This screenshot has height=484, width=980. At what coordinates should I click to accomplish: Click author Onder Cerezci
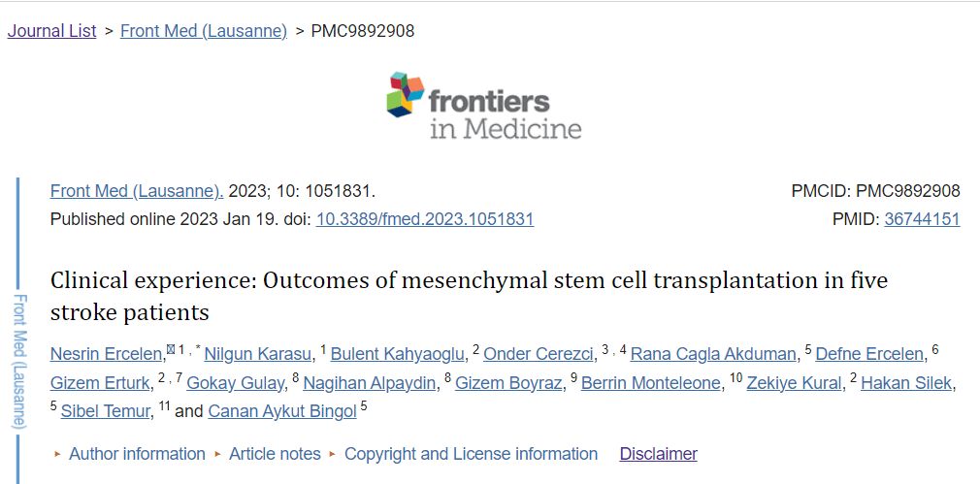(539, 353)
